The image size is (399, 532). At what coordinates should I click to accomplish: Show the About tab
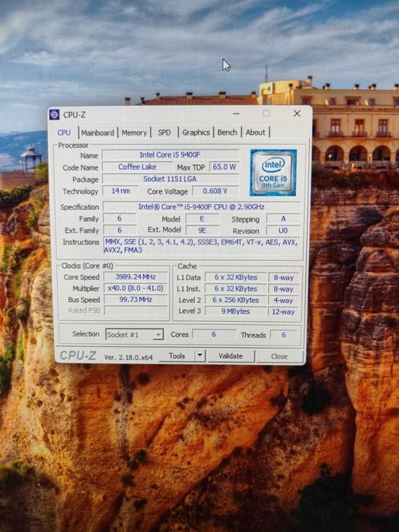[x=255, y=132]
